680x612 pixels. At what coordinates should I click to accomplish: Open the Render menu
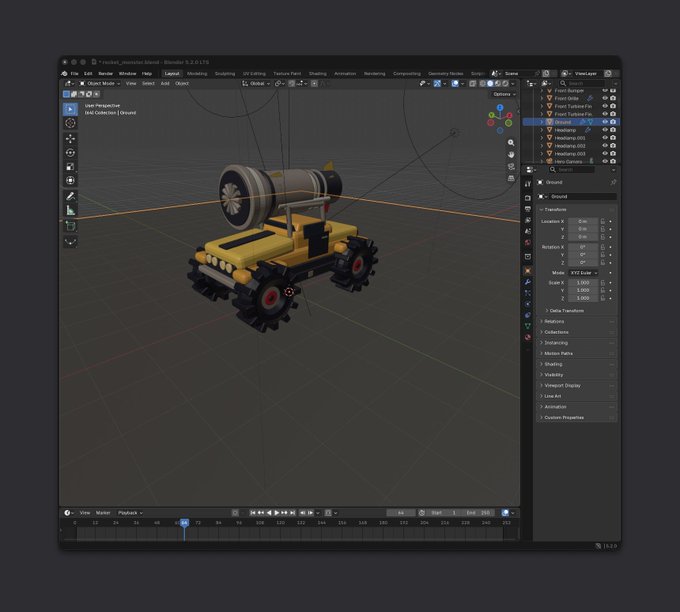(x=105, y=74)
